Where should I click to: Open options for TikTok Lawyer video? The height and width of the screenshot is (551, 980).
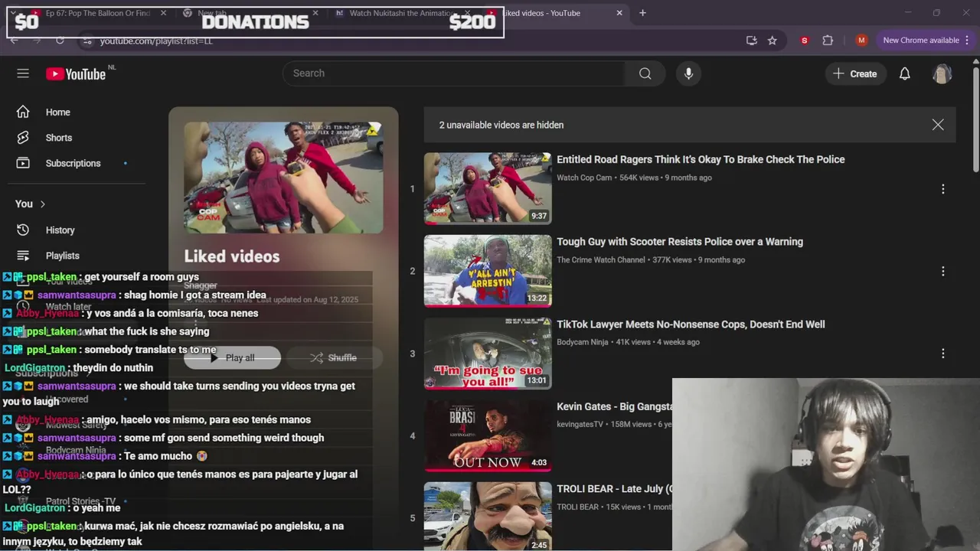pyautogui.click(x=942, y=354)
